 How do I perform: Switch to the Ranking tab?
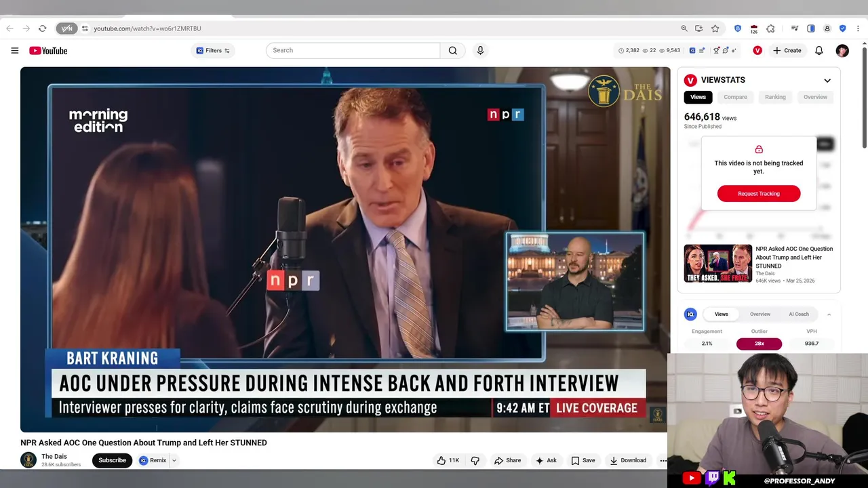pyautogui.click(x=775, y=97)
